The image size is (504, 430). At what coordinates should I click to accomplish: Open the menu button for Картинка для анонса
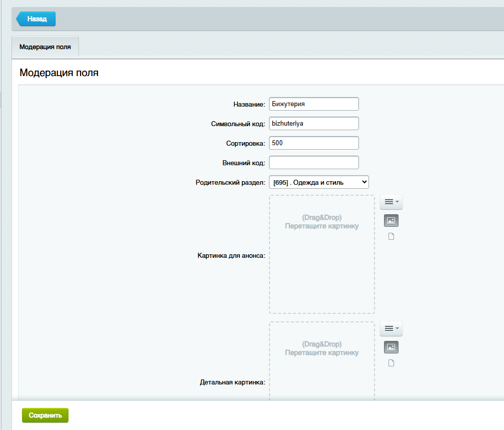391,202
